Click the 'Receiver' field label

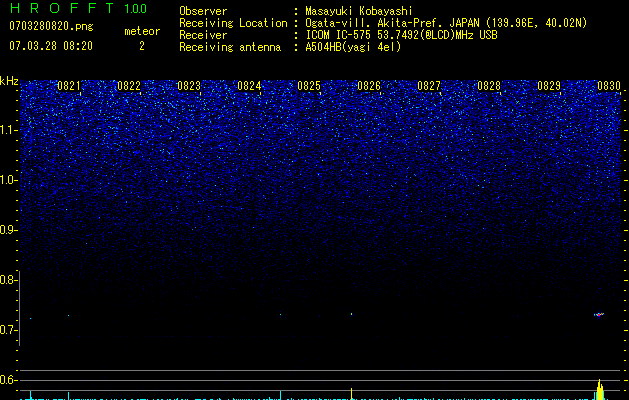(x=203, y=35)
